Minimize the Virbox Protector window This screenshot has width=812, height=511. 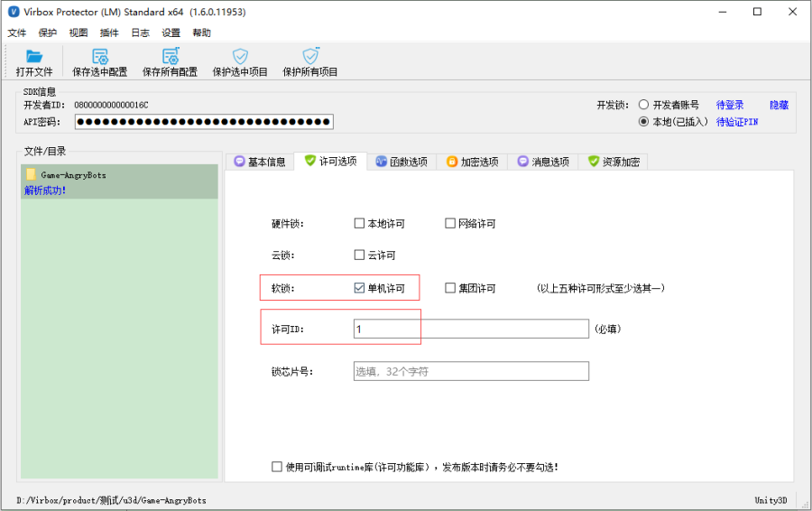click(x=723, y=12)
